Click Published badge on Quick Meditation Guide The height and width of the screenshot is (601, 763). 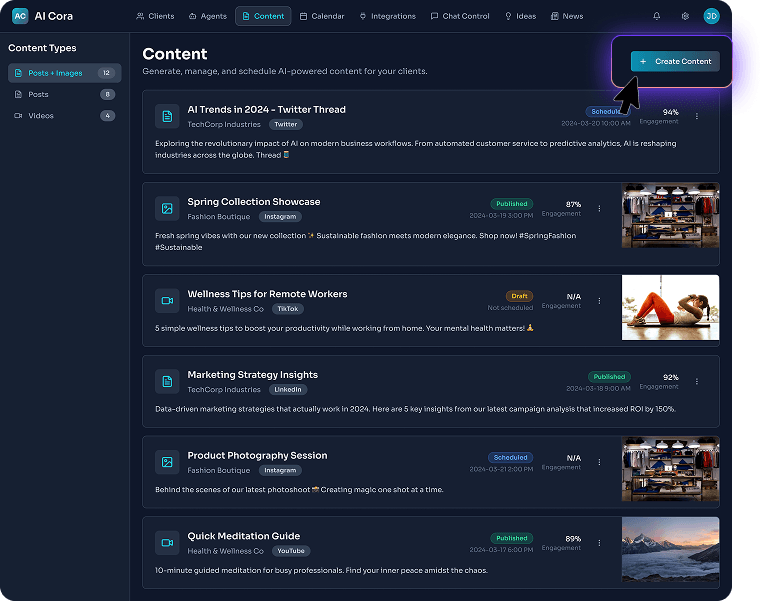click(511, 538)
